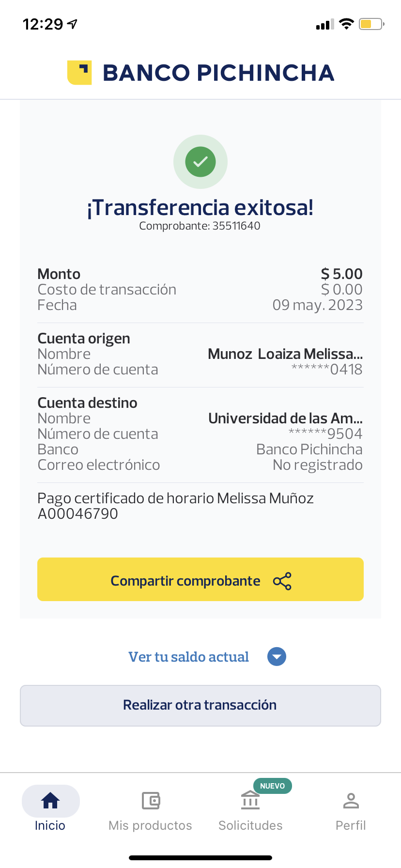Tap the Solicitudes bank building icon
401x868 pixels.
[250, 801]
